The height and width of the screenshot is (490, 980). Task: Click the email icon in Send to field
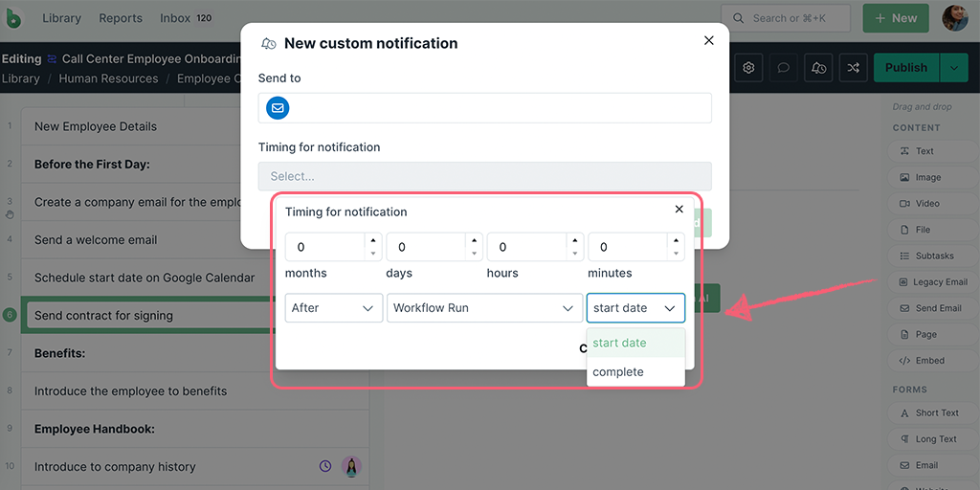[x=278, y=108]
